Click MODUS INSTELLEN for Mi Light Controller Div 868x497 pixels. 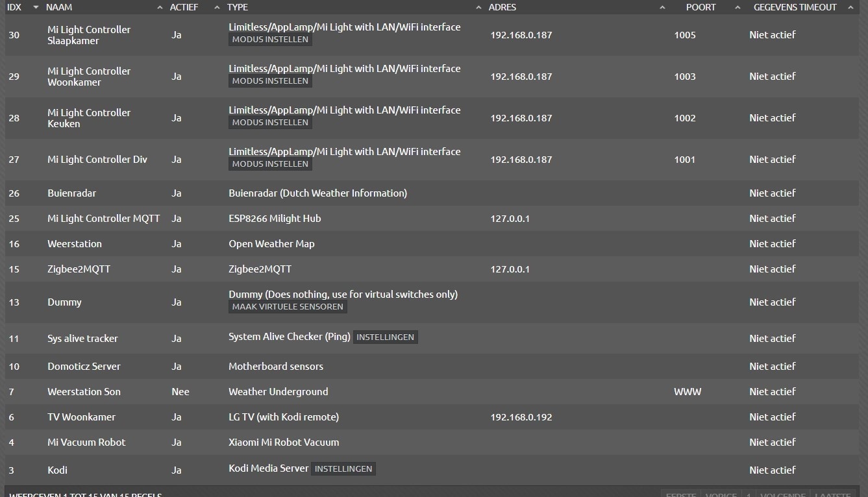point(270,164)
